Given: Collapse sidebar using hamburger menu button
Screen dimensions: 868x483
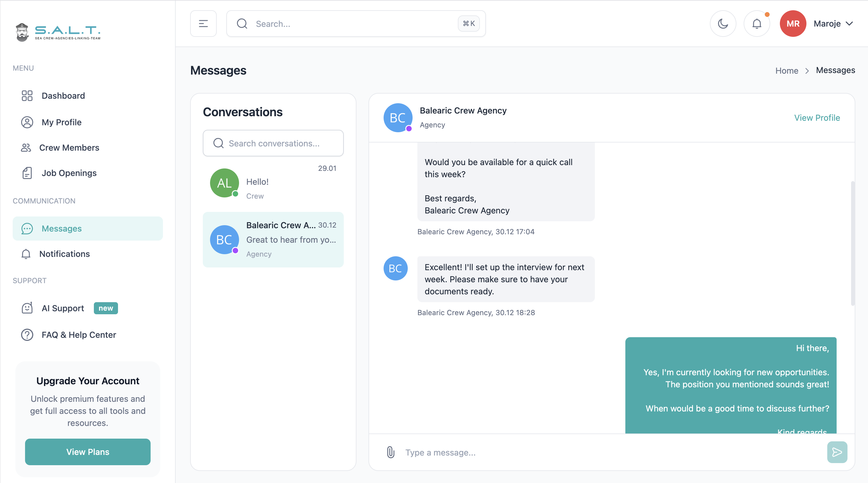Looking at the screenshot, I should 203,24.
